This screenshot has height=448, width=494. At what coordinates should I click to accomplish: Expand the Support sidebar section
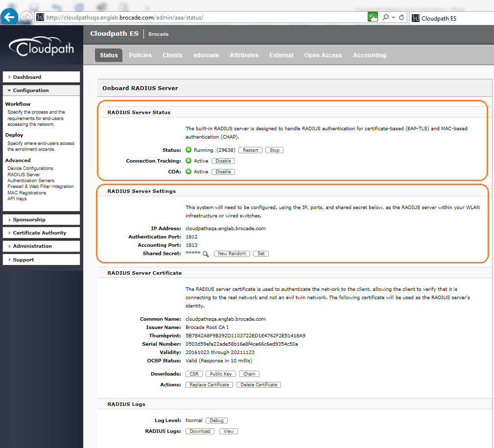(x=41, y=259)
